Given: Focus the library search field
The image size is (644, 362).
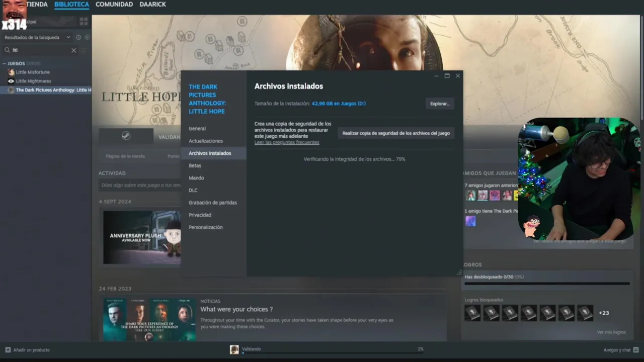Looking at the screenshot, I should (x=41, y=50).
